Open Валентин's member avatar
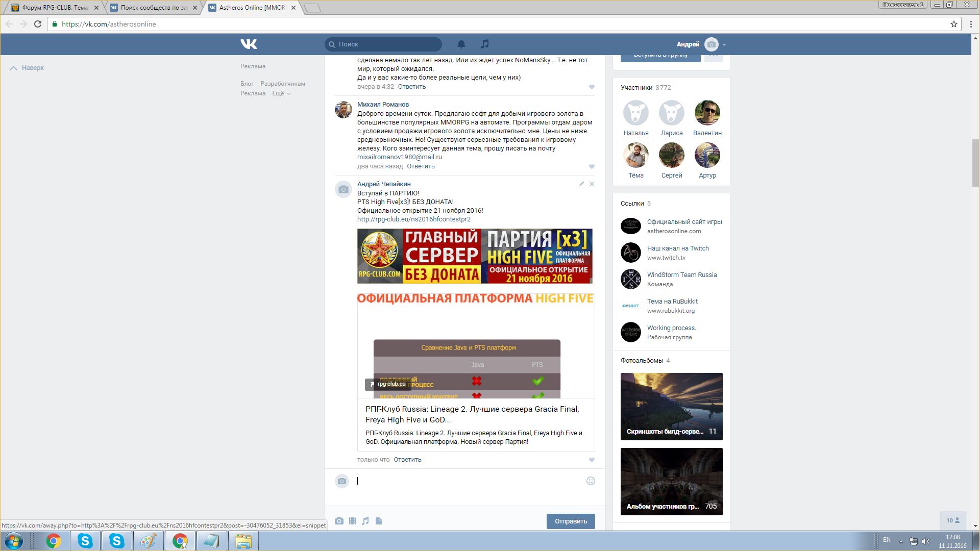The width and height of the screenshot is (980, 551). (x=707, y=113)
